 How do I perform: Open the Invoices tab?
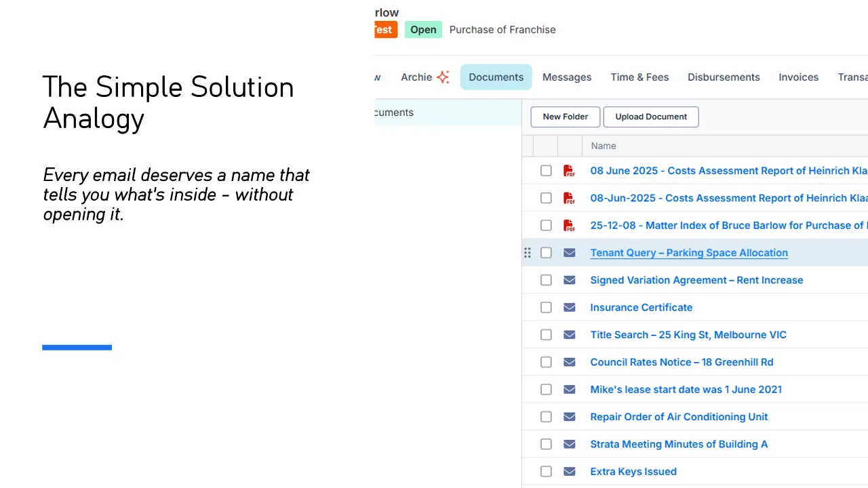click(x=798, y=77)
